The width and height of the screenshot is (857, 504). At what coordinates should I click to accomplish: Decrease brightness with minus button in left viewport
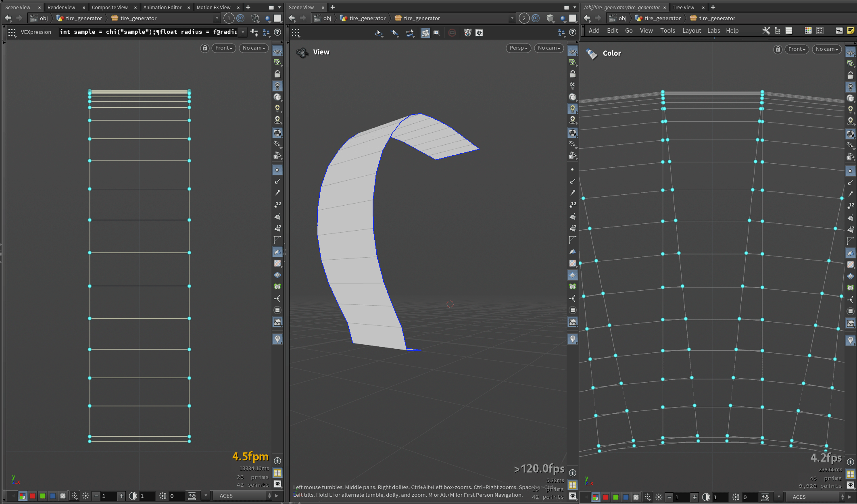(96, 496)
